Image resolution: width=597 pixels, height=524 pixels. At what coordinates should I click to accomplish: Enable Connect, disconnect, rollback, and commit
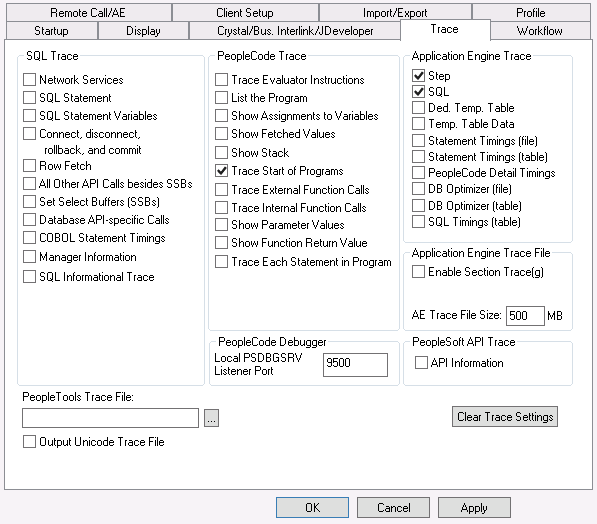(29, 134)
